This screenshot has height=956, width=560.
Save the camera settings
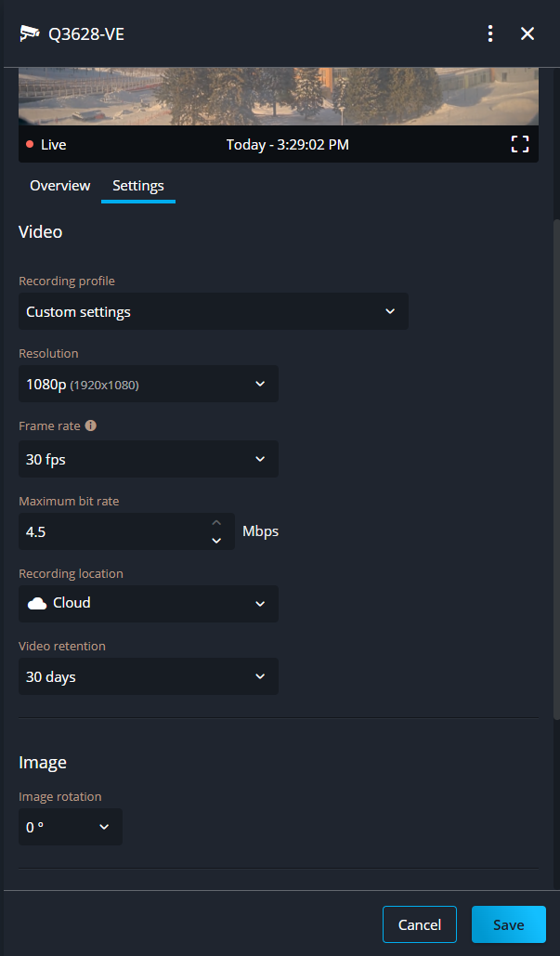[508, 924]
